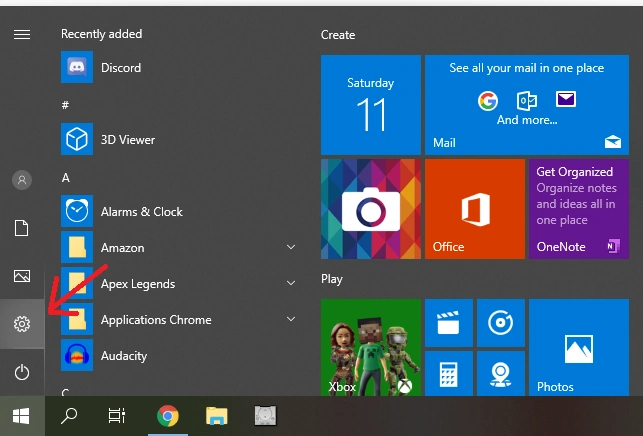Viewport: 643px width, 436px height.
Task: Open the user account icon
Action: [22, 180]
